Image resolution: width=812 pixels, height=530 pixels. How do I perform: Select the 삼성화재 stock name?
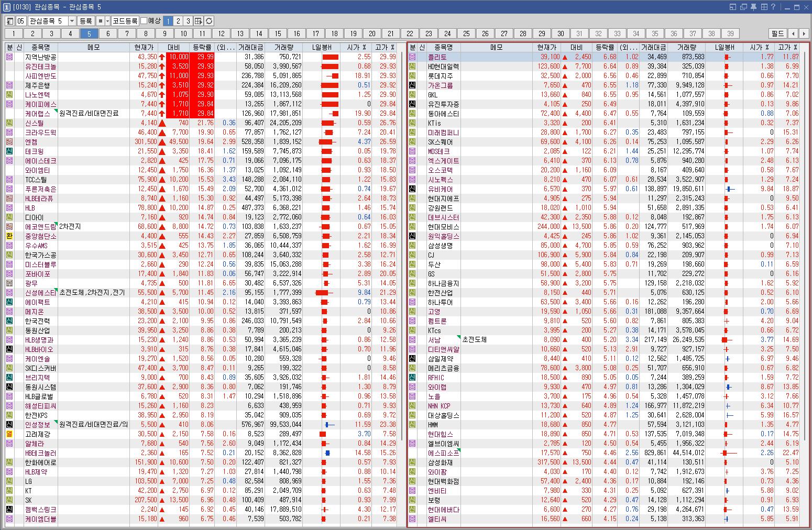pyautogui.click(x=440, y=462)
